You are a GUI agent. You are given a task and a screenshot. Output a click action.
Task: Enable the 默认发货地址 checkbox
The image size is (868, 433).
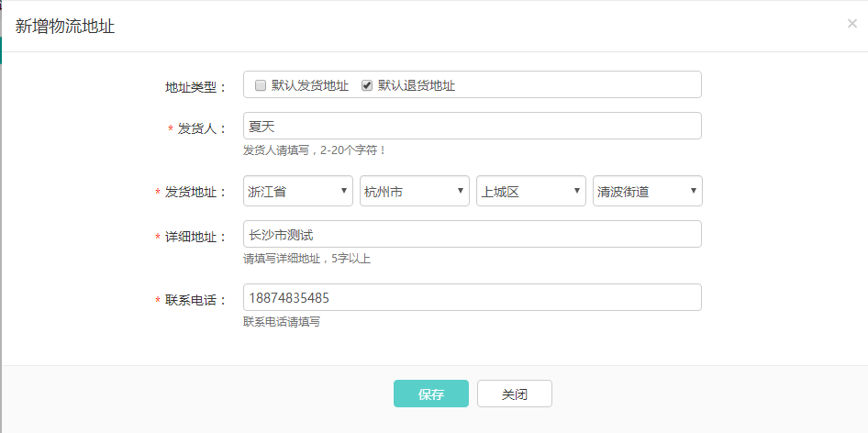pyautogui.click(x=261, y=85)
